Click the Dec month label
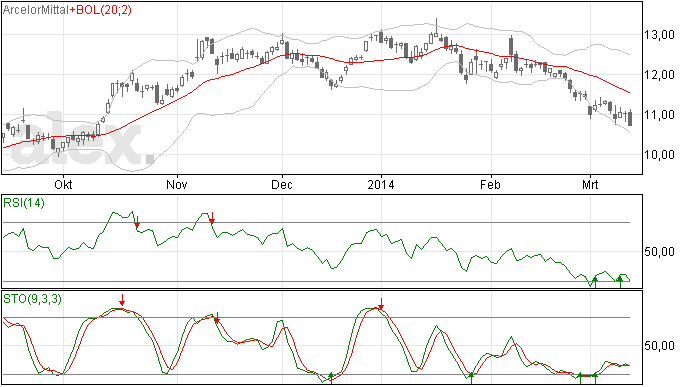Screen dimensions: 690x387 282,185
